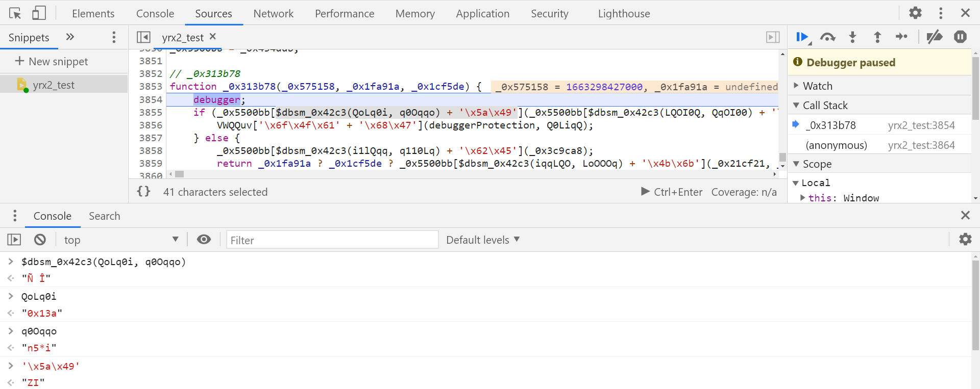Screen dimensions: 980x389
Task: Toggle pause on exceptions
Action: [960, 37]
